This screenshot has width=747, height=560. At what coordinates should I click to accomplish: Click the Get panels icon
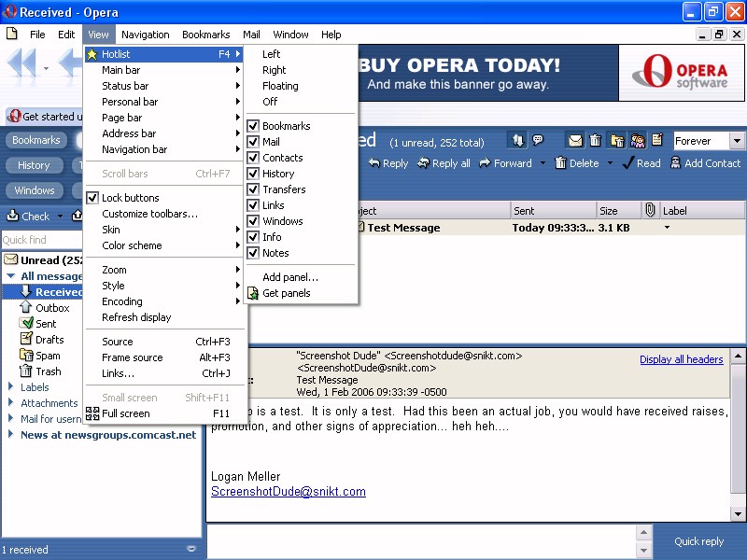[x=253, y=293]
